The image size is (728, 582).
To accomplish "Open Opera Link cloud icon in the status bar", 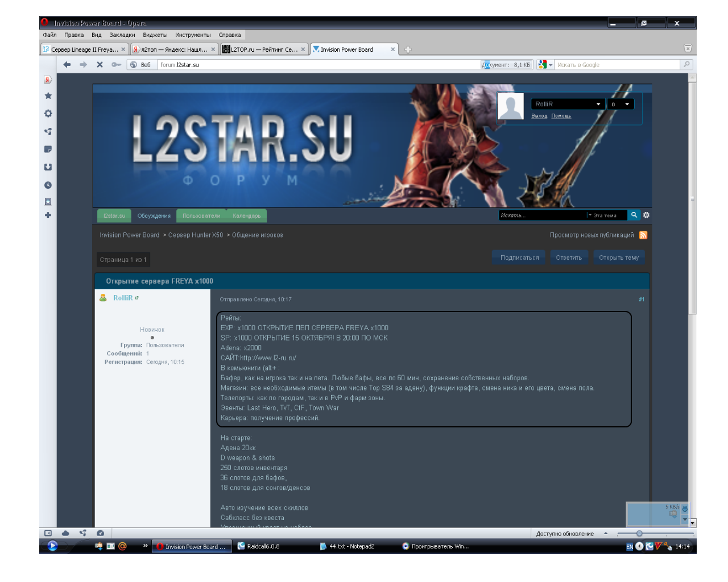I will coord(65,533).
